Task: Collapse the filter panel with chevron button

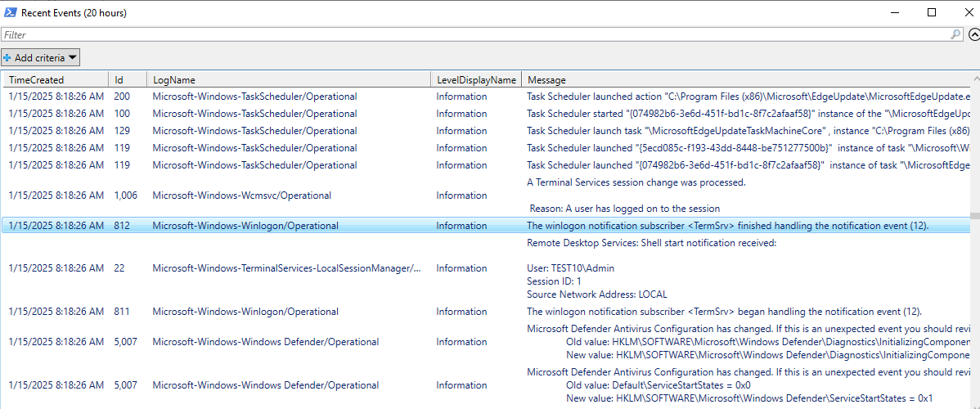Action: (x=973, y=35)
